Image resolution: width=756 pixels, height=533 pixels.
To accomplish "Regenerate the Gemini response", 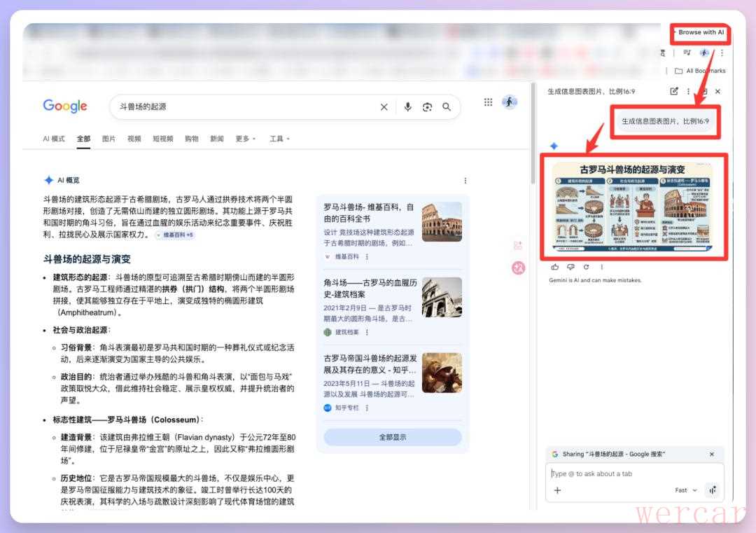I will (x=586, y=267).
